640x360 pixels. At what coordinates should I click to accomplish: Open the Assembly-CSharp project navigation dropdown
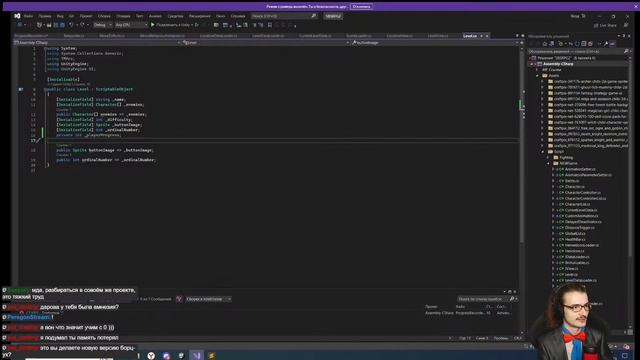point(98,42)
